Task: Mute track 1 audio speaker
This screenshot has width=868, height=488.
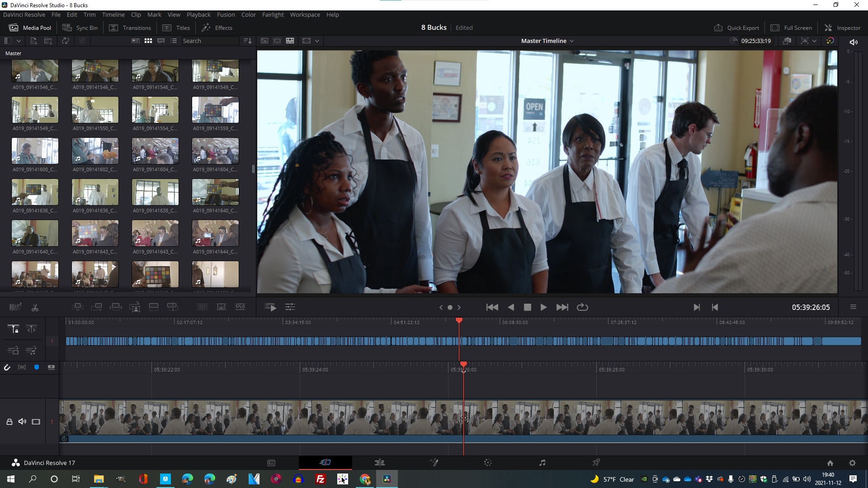Action: [x=22, y=422]
